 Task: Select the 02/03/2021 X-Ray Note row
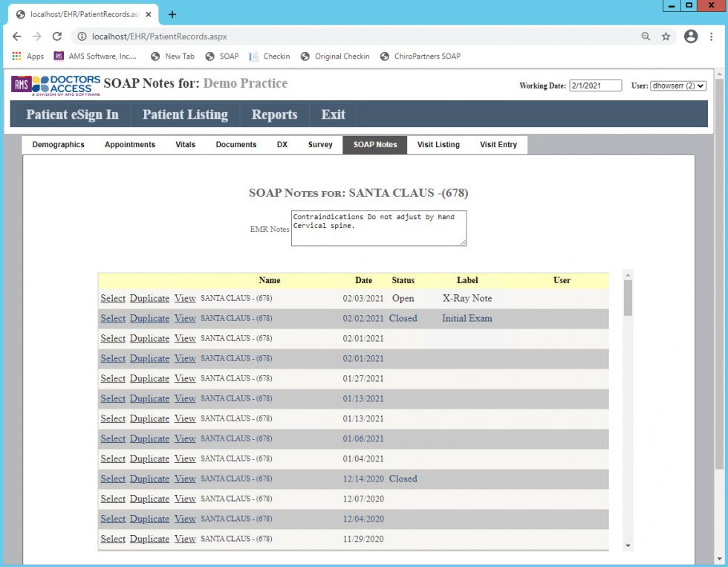tap(113, 299)
